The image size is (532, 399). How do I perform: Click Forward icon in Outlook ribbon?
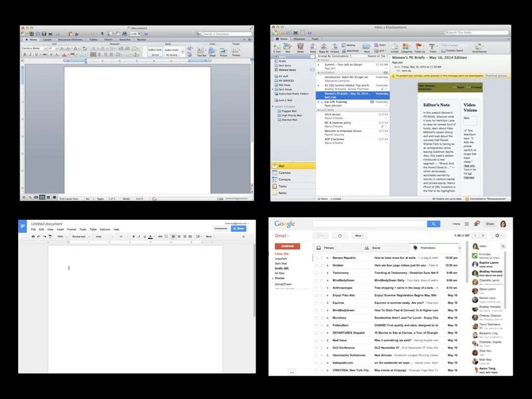[335, 47]
